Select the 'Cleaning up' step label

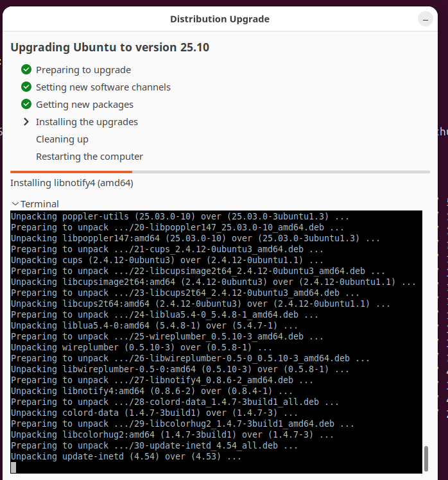pos(62,139)
